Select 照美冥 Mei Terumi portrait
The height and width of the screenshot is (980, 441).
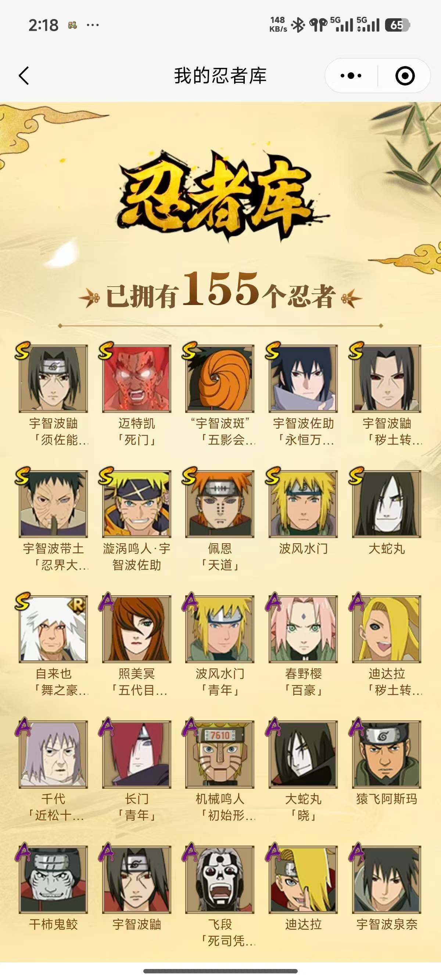(137, 629)
